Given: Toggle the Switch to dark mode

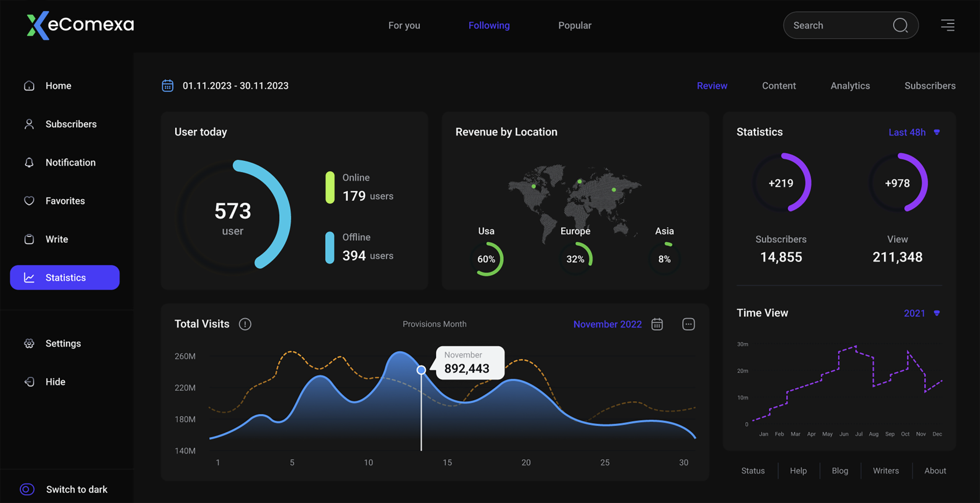Looking at the screenshot, I should tap(27, 489).
